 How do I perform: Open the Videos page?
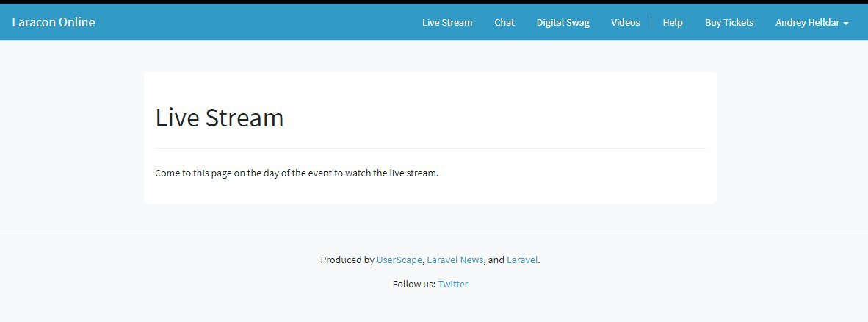click(x=626, y=23)
